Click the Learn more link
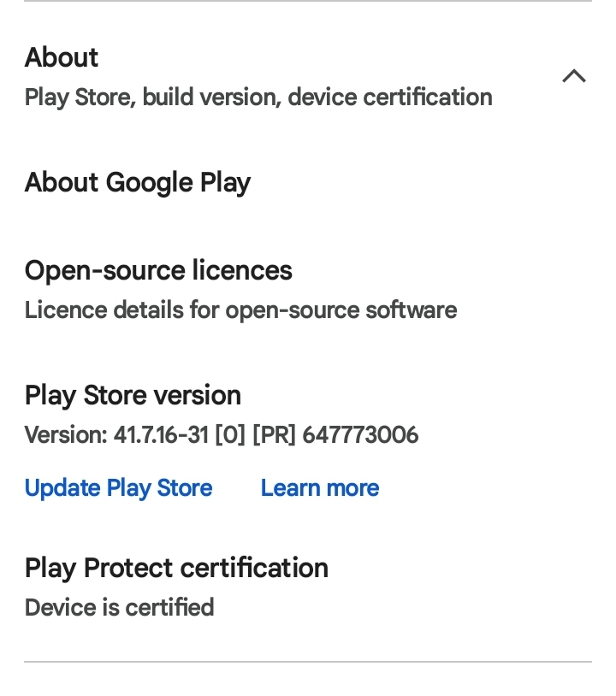Screen dimensions: 616x696 pyautogui.click(x=319, y=488)
